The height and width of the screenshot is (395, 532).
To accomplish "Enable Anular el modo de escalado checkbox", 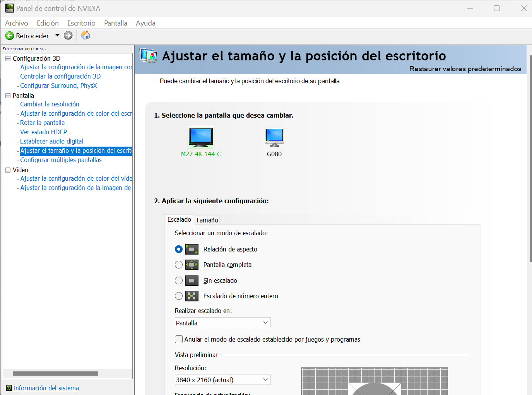I will [179, 339].
